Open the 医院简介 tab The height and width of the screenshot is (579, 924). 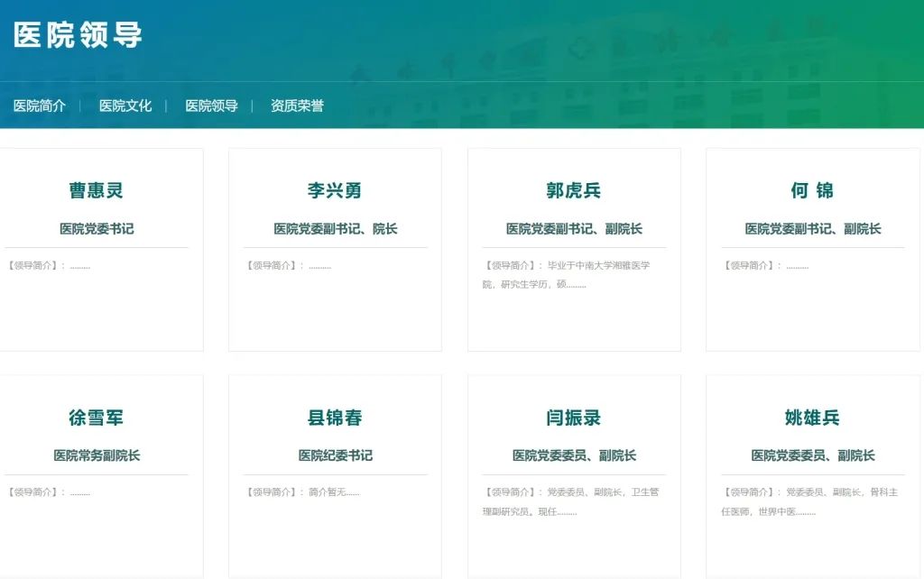pyautogui.click(x=40, y=106)
